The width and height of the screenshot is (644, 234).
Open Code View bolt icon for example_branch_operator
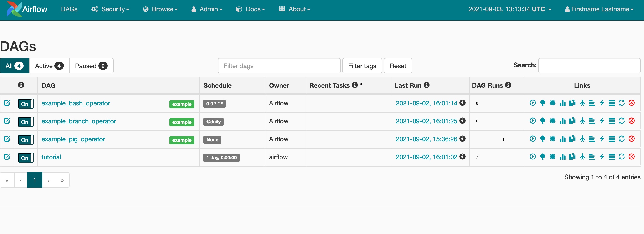(x=602, y=121)
